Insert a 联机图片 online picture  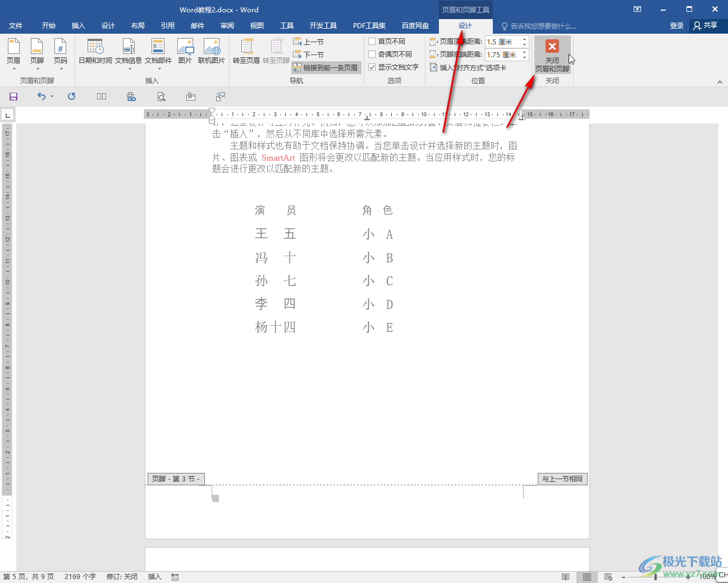pos(212,52)
